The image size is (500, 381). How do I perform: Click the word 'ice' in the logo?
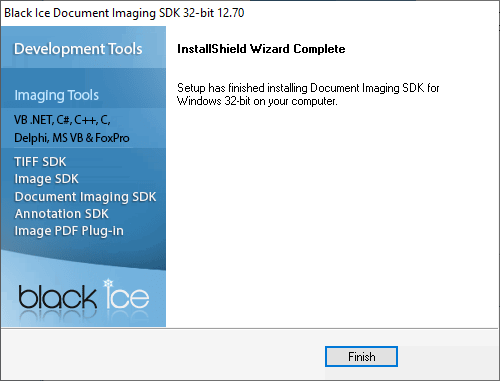pos(127,295)
